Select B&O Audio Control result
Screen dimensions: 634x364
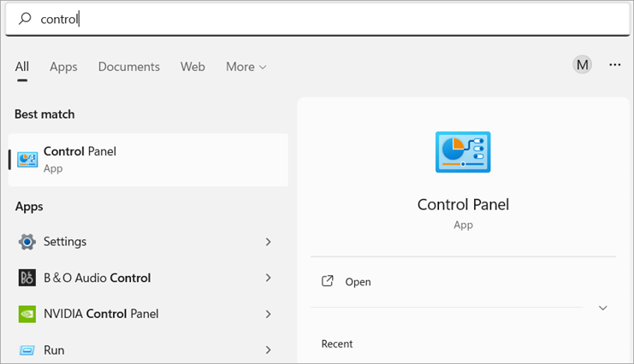click(x=148, y=278)
